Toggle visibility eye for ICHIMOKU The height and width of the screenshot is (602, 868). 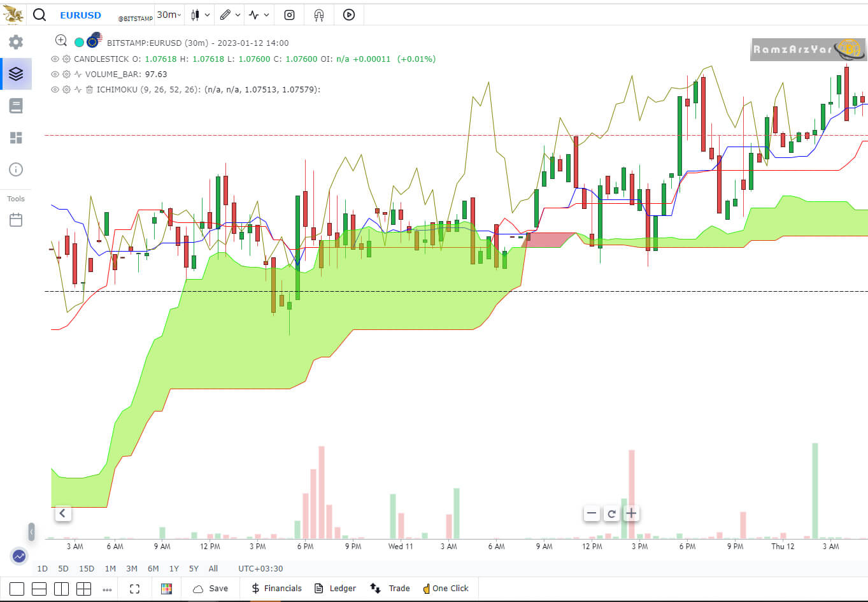click(x=55, y=90)
